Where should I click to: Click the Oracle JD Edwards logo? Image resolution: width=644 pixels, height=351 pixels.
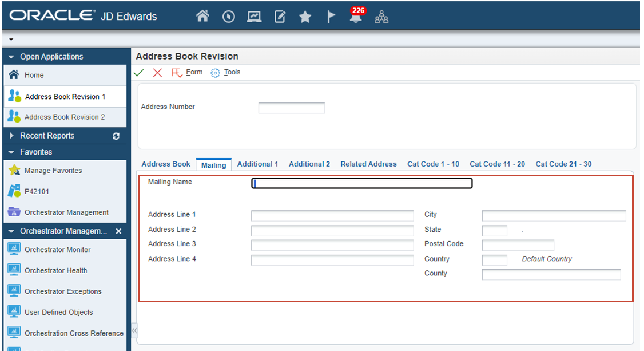pos(84,15)
